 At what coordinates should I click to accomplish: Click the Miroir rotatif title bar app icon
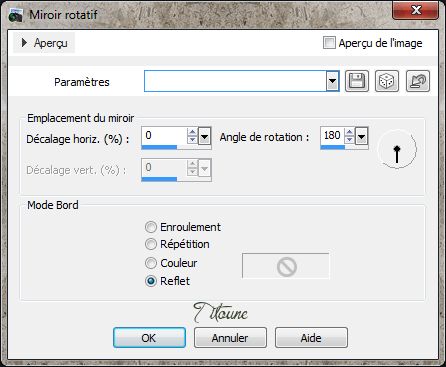tap(16, 15)
